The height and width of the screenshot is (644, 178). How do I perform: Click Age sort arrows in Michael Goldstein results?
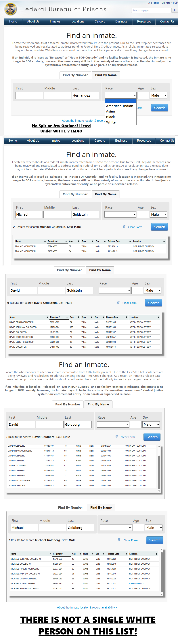pyautogui.click(x=79, y=241)
